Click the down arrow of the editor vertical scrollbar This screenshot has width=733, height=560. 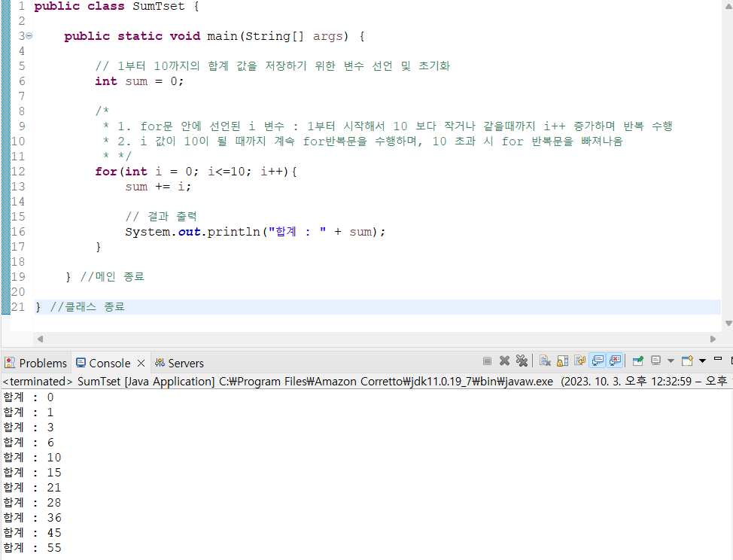[x=728, y=323]
